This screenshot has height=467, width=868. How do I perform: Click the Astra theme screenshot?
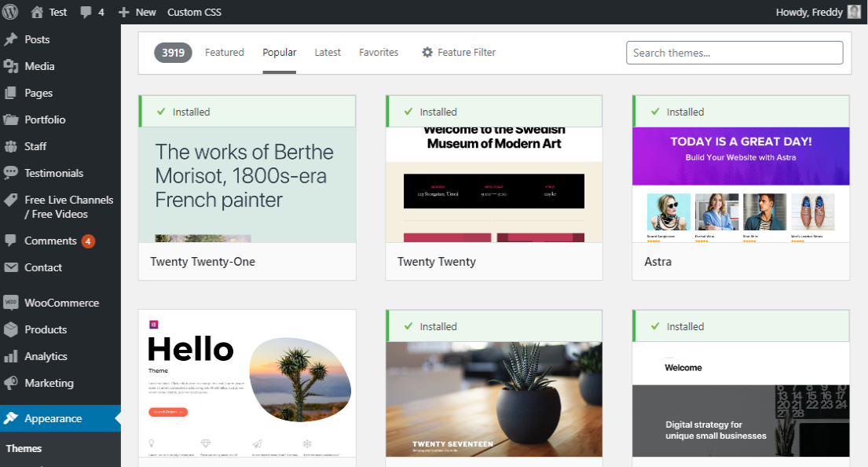741,185
